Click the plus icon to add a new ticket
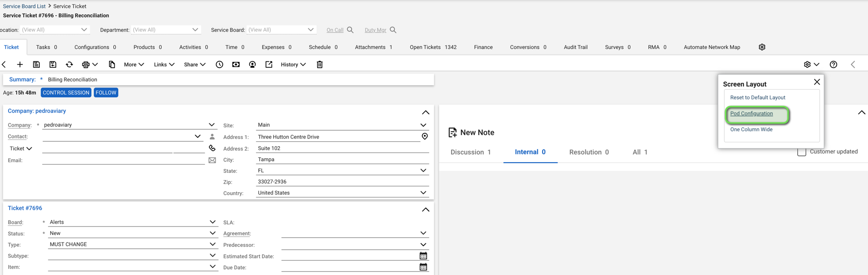The height and width of the screenshot is (275, 868). point(20,64)
